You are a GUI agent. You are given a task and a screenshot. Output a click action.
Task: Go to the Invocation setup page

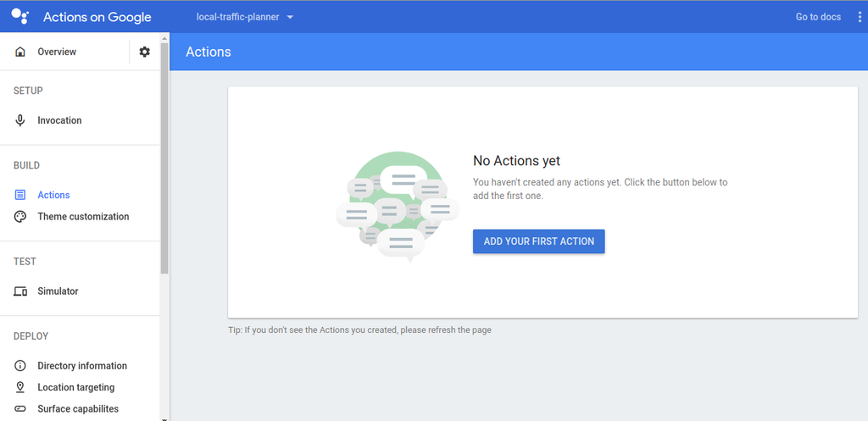[x=60, y=120]
